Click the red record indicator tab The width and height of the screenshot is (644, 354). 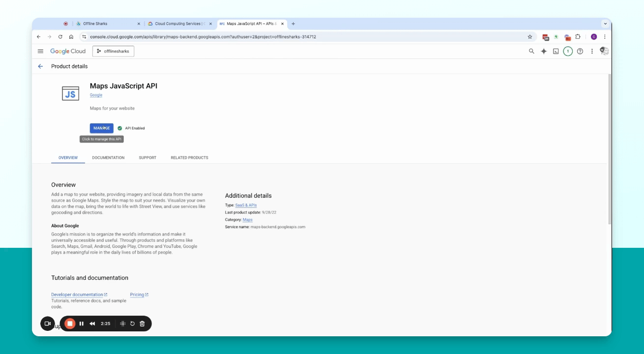tap(66, 24)
